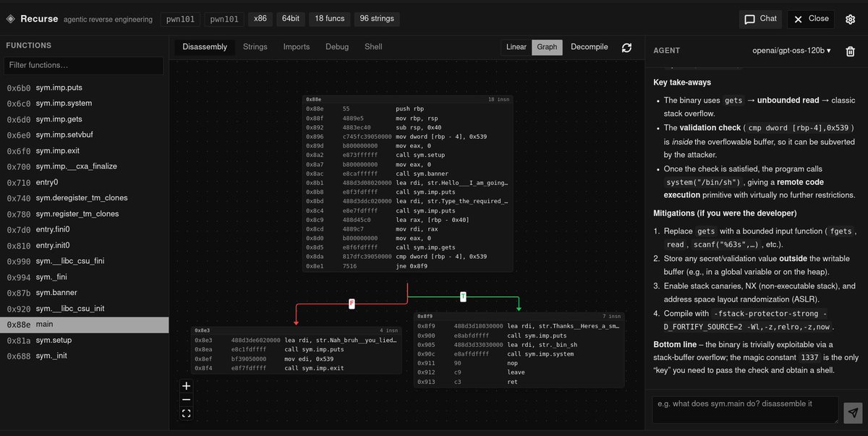868x436 pixels.
Task: Open the Chat panel button
Action: pyautogui.click(x=760, y=19)
